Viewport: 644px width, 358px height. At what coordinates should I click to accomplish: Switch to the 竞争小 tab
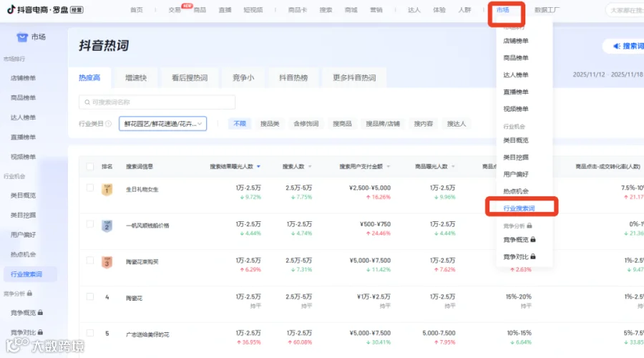coord(243,77)
